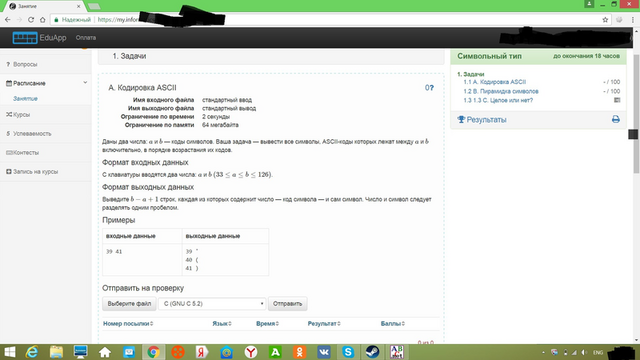This screenshot has width=640, height=360.
Task: Click the printer icon next to Результаты
Action: pos(616,119)
